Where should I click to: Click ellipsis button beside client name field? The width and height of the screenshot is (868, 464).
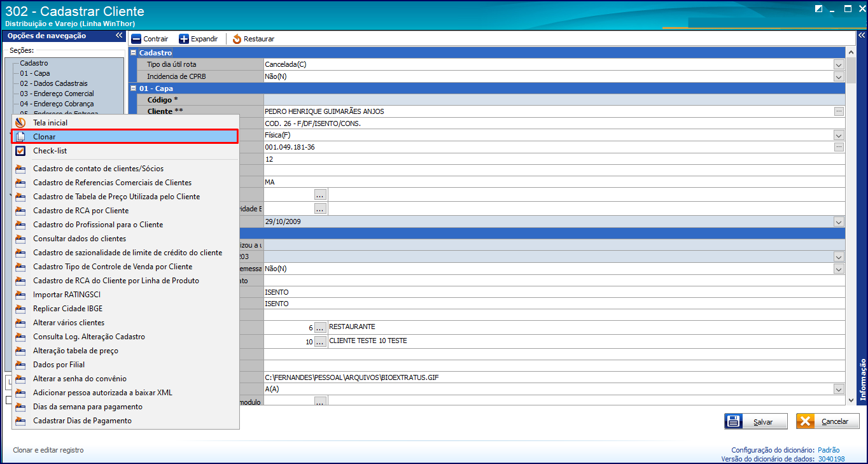(839, 111)
